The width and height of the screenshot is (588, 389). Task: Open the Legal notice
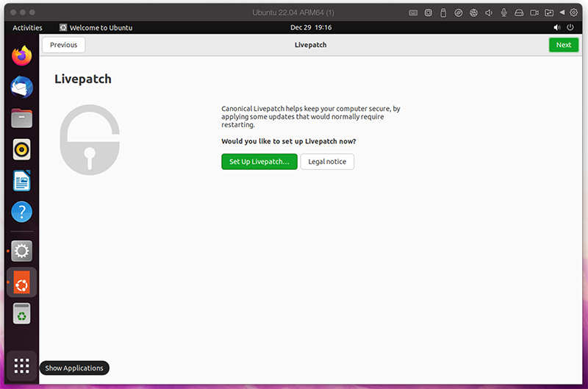(327, 162)
